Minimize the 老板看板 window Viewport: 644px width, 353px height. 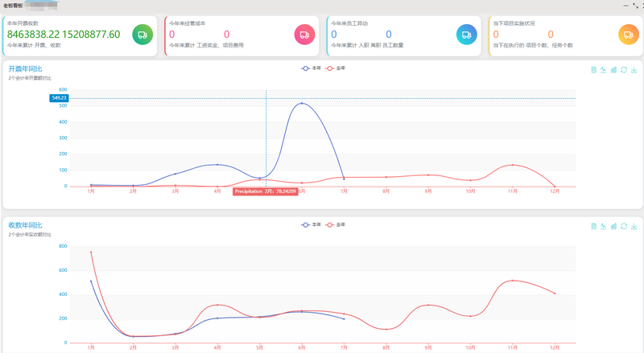tap(626, 6)
